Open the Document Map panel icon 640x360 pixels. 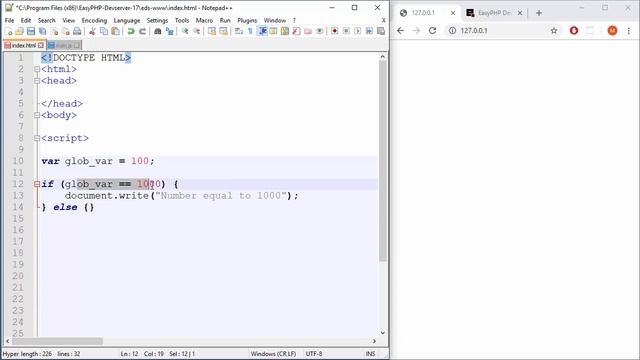pos(285,31)
